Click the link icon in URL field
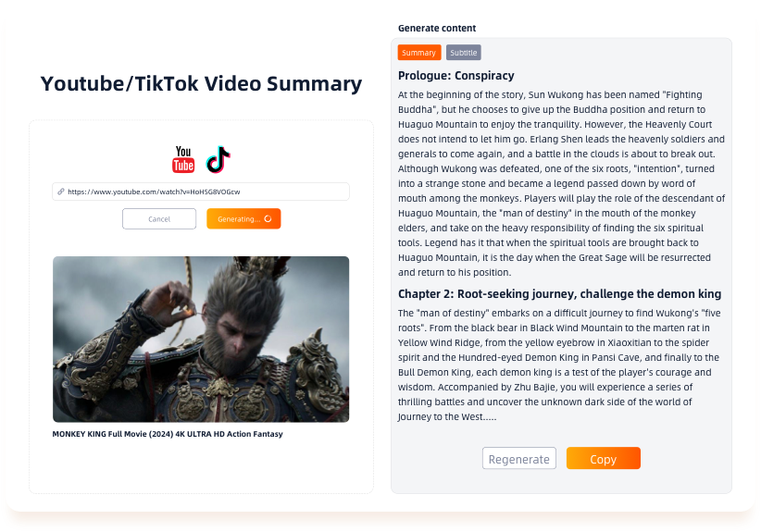The width and height of the screenshot is (761, 532). tap(61, 192)
